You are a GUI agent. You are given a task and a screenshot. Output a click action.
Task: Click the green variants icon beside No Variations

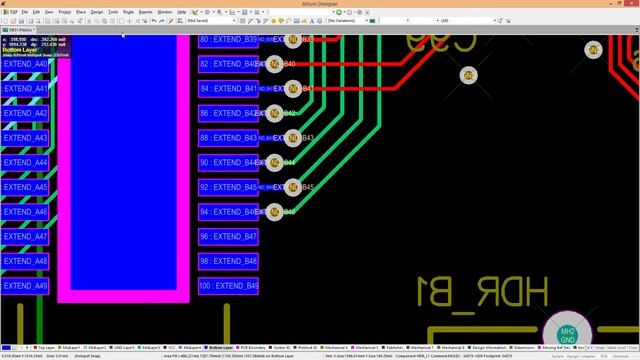[372, 20]
